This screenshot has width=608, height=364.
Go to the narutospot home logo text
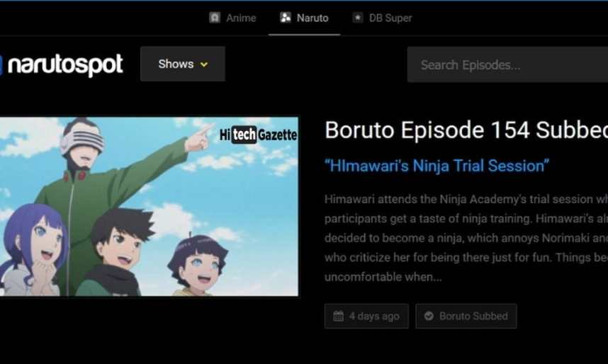pos(65,64)
